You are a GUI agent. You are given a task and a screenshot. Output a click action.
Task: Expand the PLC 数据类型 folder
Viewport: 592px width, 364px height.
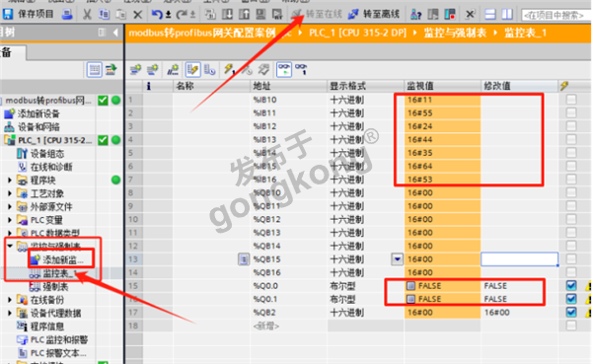10,233
